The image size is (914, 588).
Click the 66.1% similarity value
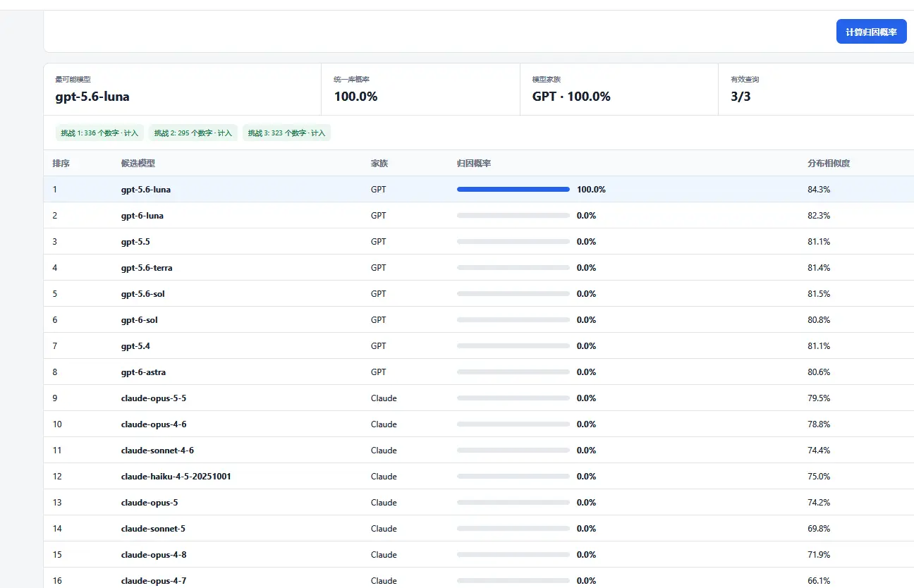pos(819,580)
